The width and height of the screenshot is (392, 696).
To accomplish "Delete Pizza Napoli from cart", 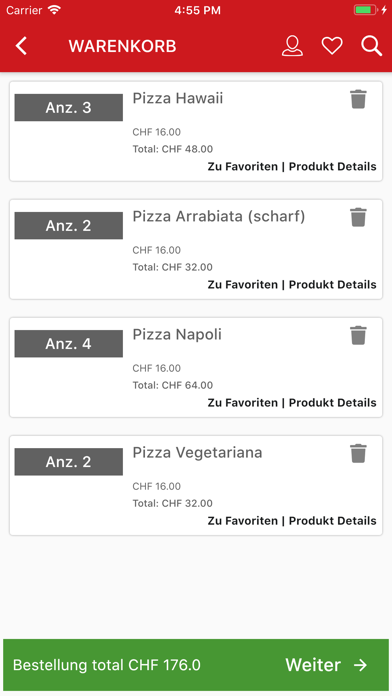I will tap(358, 335).
